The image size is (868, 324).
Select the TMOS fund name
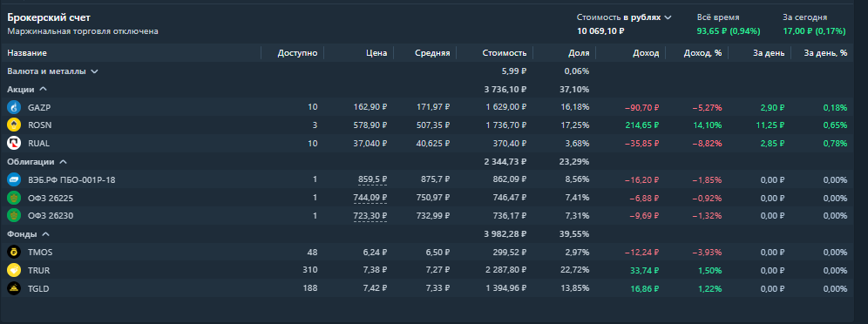(x=40, y=252)
